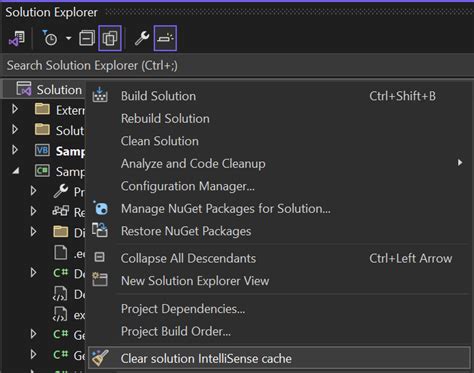Expand the 'Di' folder node

point(33,231)
